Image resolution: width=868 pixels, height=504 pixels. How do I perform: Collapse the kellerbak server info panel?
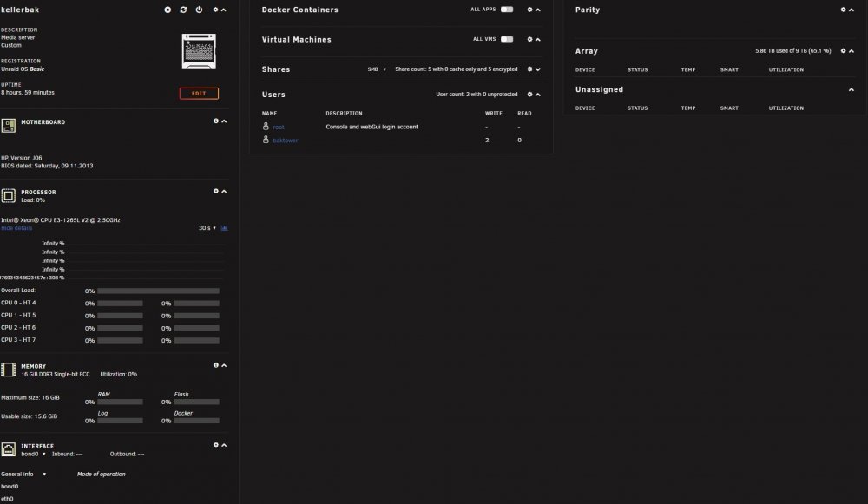(224, 10)
